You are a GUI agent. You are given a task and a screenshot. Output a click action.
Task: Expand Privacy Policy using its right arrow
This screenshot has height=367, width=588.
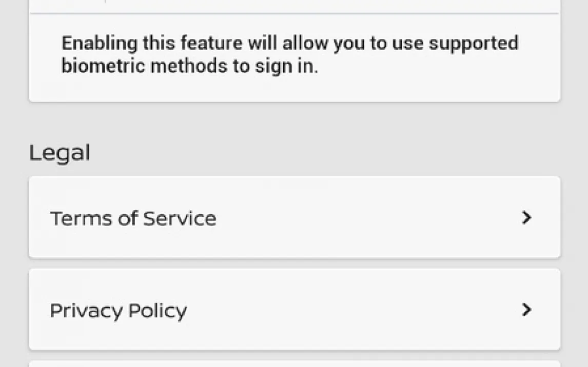(x=526, y=310)
